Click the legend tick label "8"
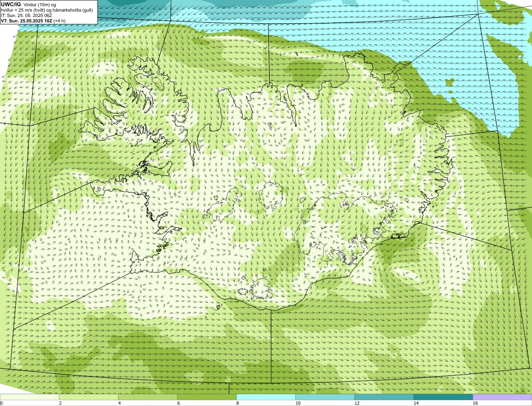 (x=237, y=403)
